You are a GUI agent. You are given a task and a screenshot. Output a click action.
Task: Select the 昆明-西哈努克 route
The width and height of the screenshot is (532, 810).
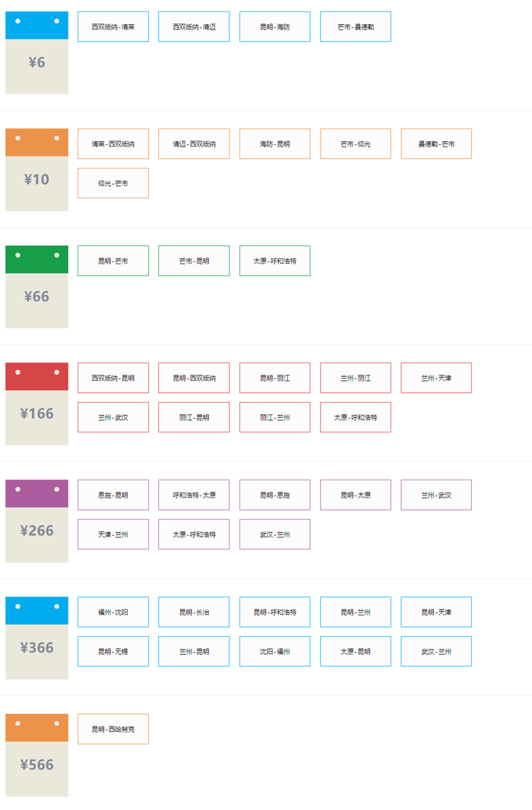[113, 729]
